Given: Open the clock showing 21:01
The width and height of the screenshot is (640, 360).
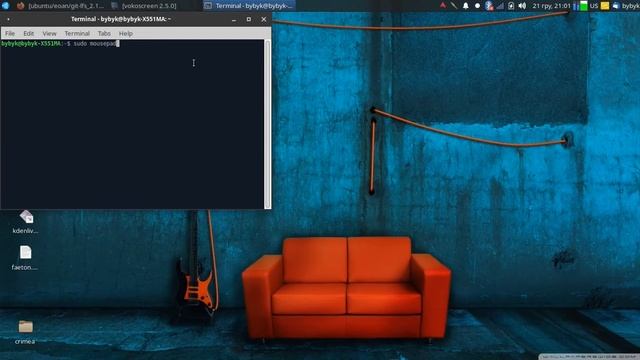Looking at the screenshot, I should click(x=551, y=6).
